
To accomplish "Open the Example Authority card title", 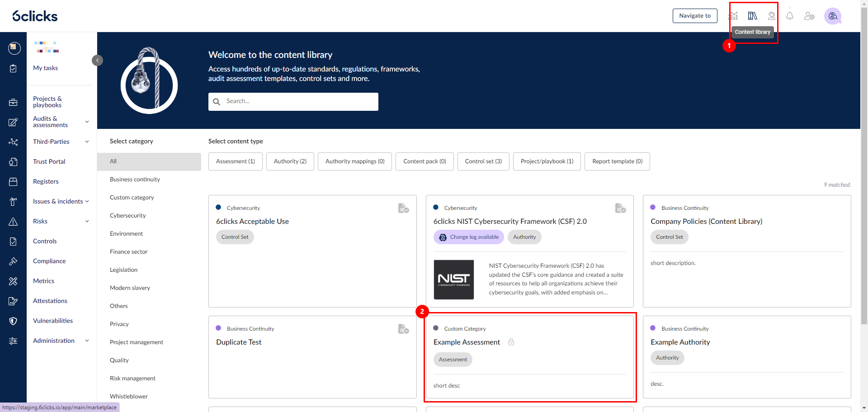I will (x=680, y=342).
